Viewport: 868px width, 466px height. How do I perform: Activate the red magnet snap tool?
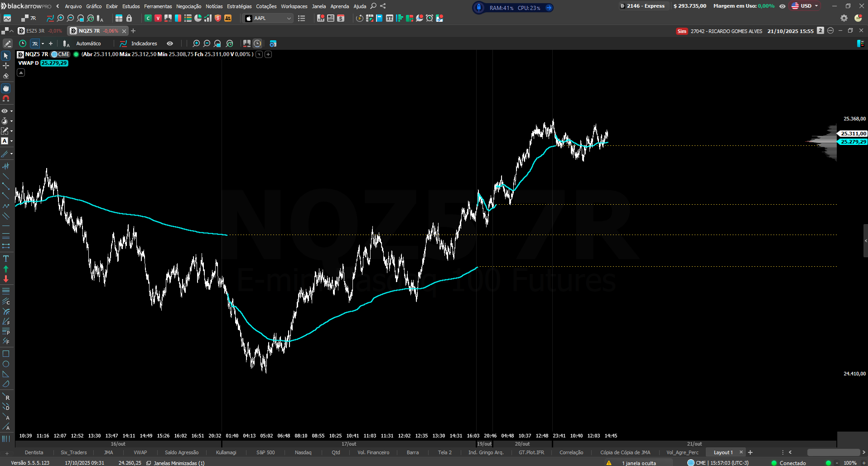[6, 98]
